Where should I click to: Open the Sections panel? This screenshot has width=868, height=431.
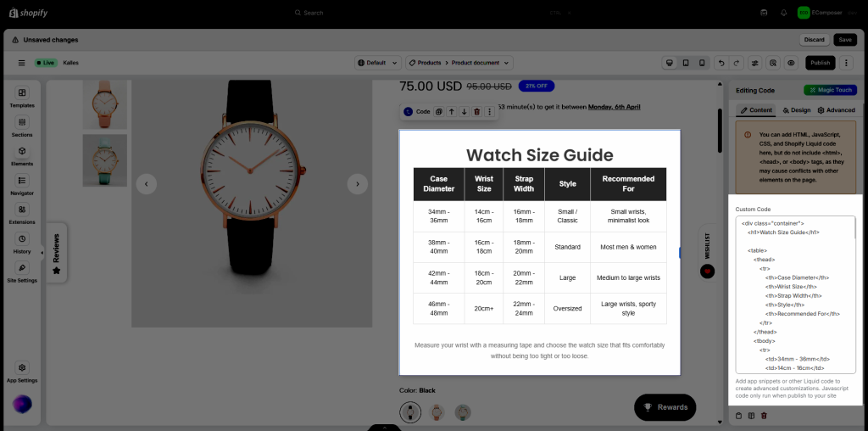click(x=22, y=126)
